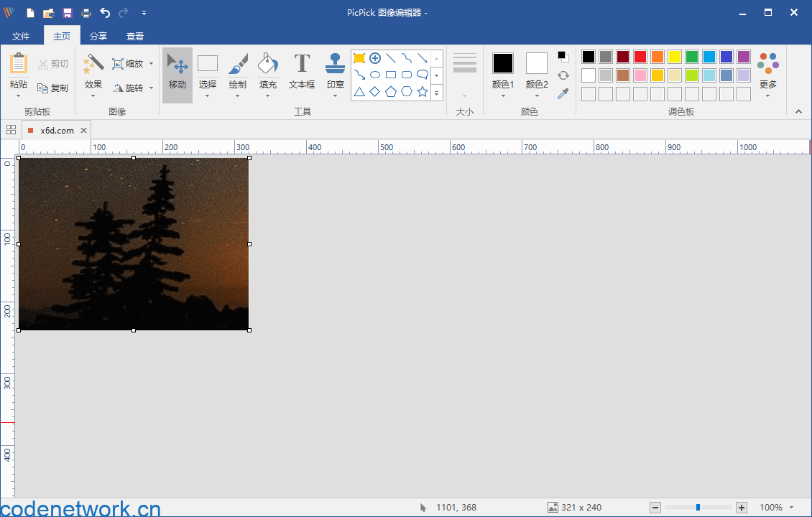Open 更多 more colors palette
This screenshot has height=517, width=812.
768,74
